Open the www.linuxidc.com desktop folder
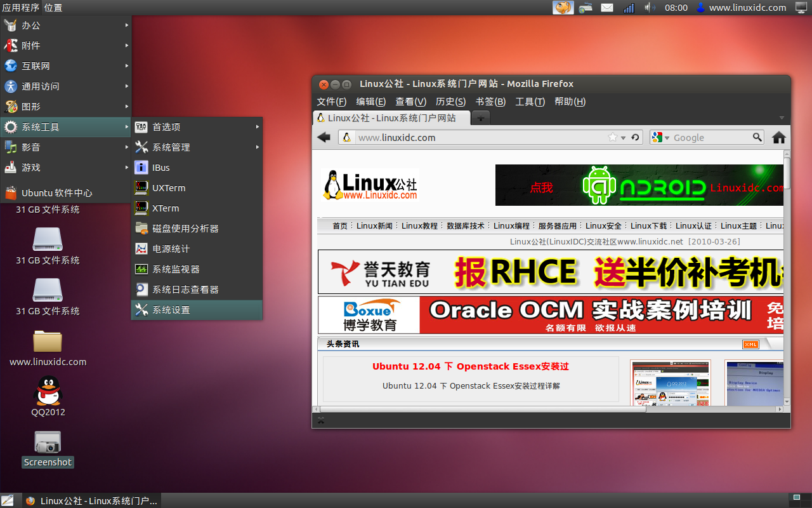This screenshot has width=812, height=508. pyautogui.click(x=48, y=341)
